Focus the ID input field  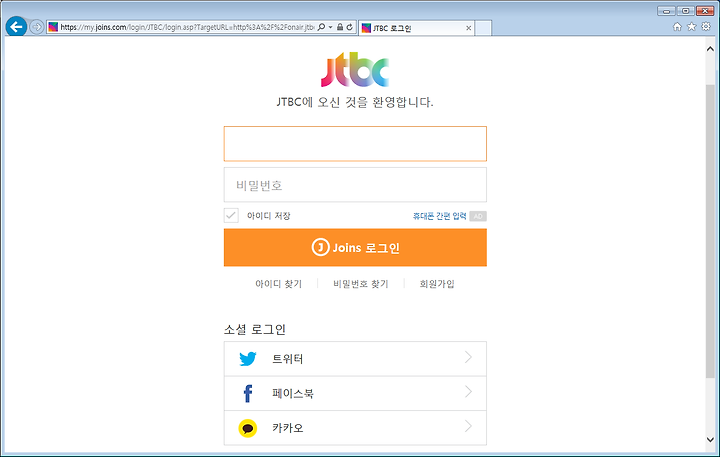pos(355,144)
